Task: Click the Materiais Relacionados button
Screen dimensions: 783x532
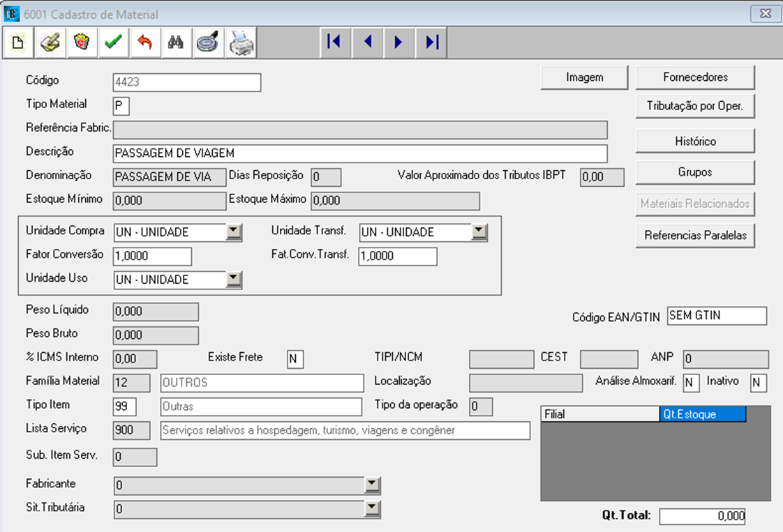Action: (x=695, y=204)
